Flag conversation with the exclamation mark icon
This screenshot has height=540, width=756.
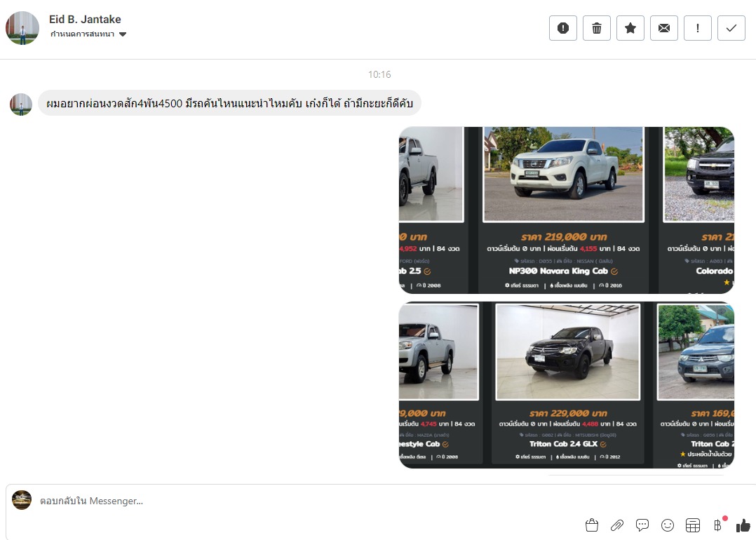coord(698,28)
